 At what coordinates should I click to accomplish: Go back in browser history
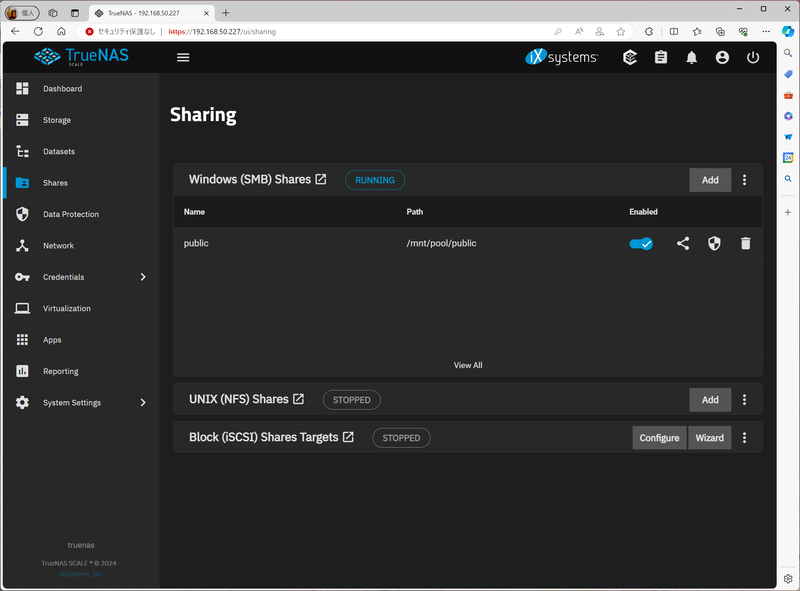click(x=15, y=32)
